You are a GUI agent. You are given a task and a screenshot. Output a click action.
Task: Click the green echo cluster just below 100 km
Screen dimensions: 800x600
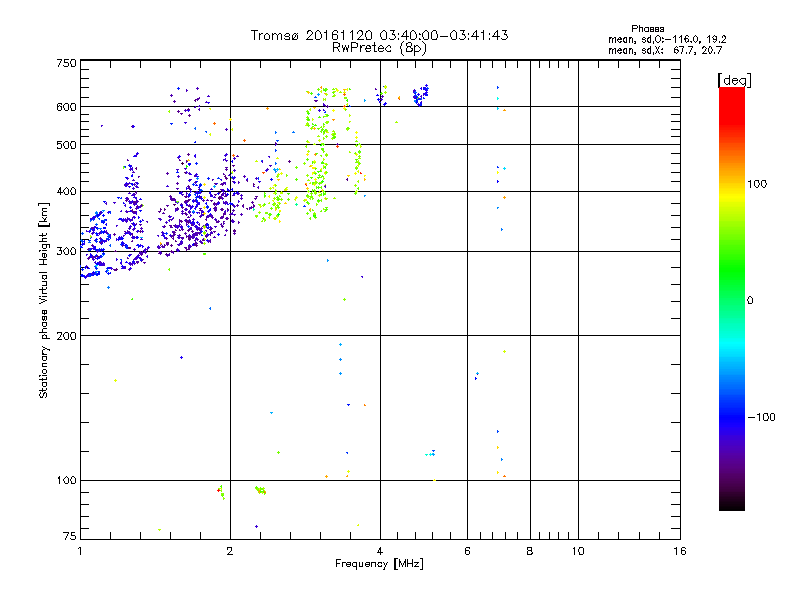[260, 490]
